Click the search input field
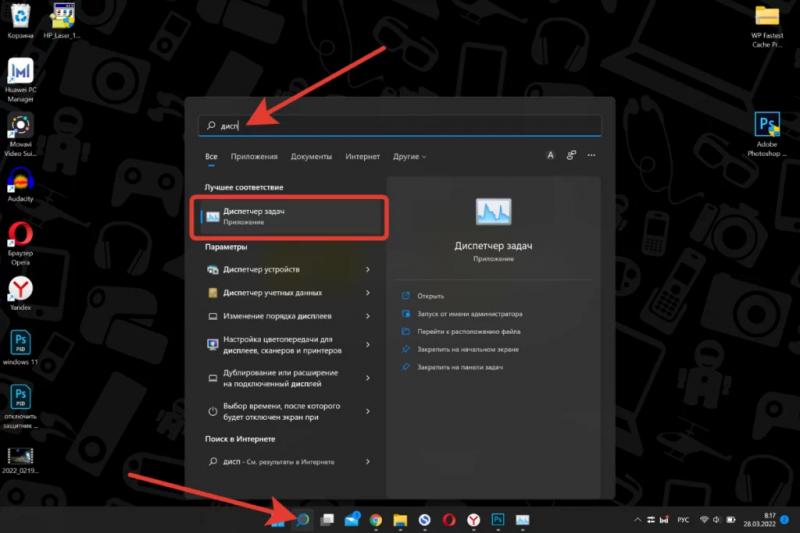800x533 pixels. click(x=400, y=126)
